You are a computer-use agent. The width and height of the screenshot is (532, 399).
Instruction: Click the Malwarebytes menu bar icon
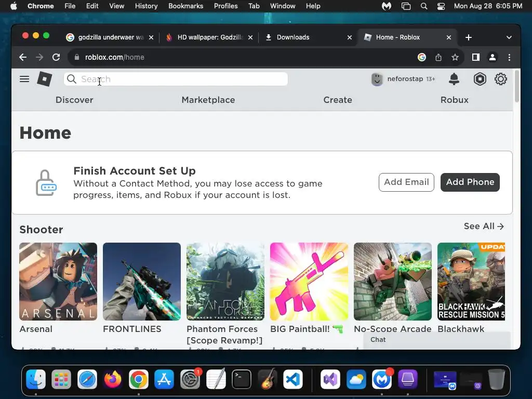click(x=387, y=6)
